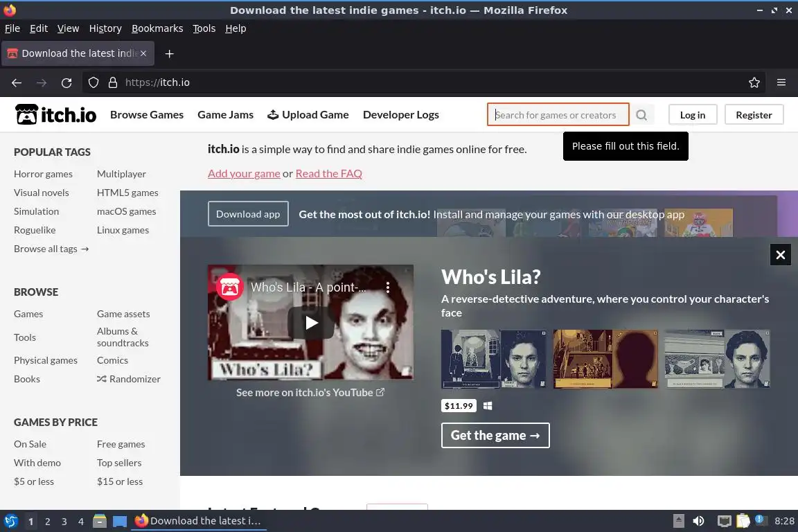Viewport: 798px width, 532px height.
Task: Open the YouTube video options menu
Action: 388,287
